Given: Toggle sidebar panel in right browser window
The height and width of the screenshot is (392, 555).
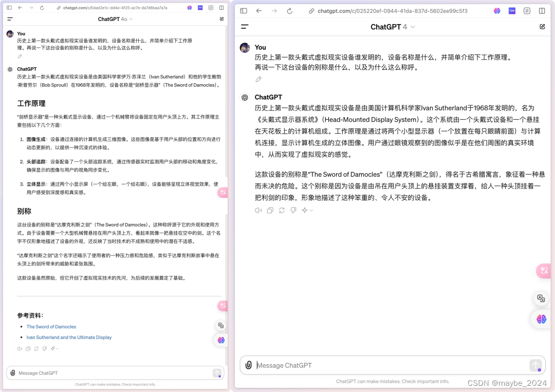Looking at the screenshot, I should tap(244, 11).
